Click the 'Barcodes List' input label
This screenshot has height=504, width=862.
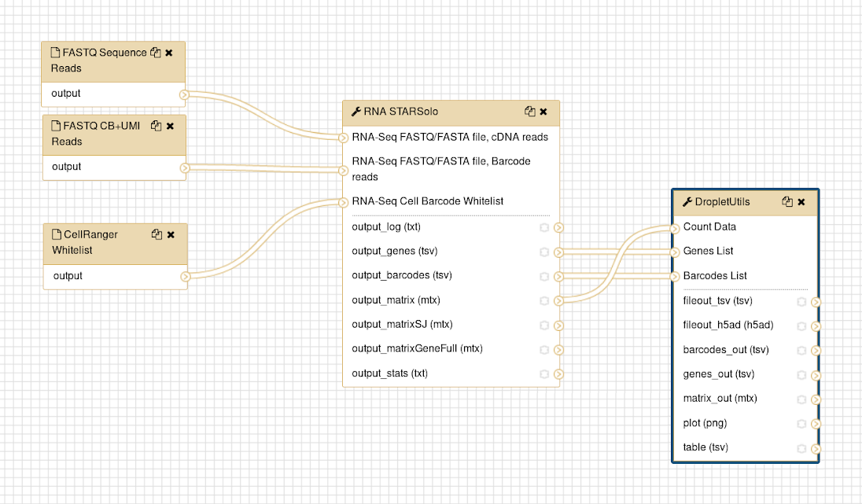point(715,275)
